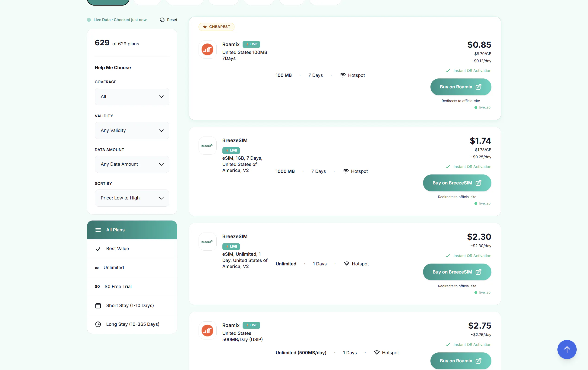Image resolution: width=588 pixels, height=370 pixels.
Task: Click the live_api label on the $0.85 plan
Action: tap(485, 107)
